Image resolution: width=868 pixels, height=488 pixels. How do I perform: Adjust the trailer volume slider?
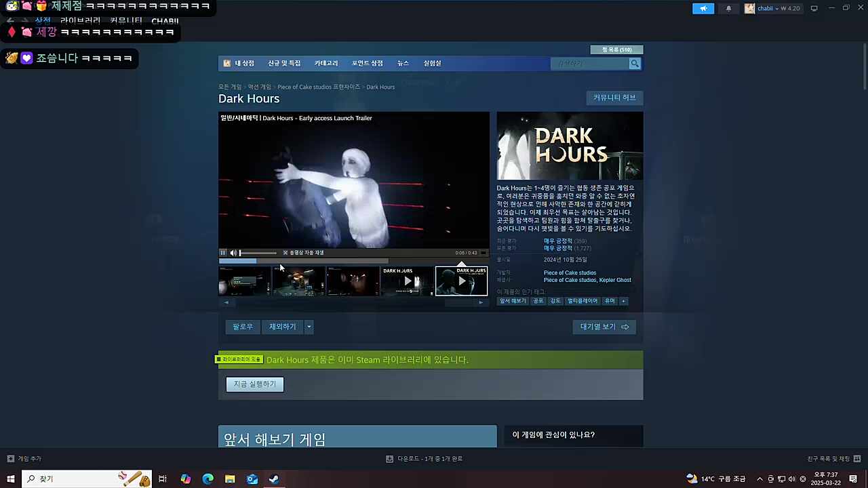pos(258,253)
